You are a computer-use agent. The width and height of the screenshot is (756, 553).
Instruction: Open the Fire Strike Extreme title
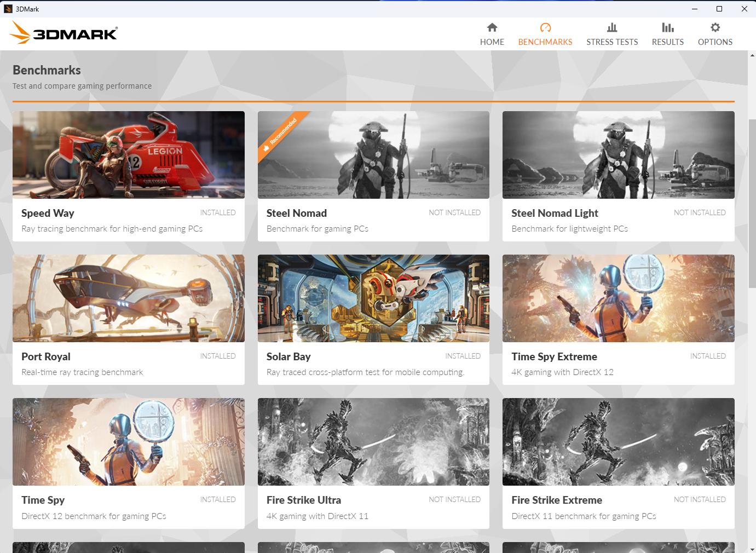click(x=556, y=500)
